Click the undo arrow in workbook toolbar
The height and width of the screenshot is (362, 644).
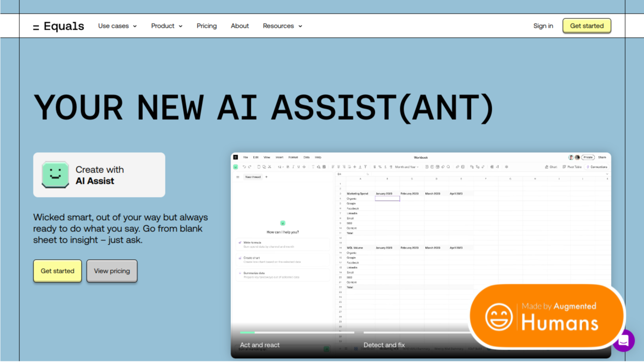coord(244,167)
